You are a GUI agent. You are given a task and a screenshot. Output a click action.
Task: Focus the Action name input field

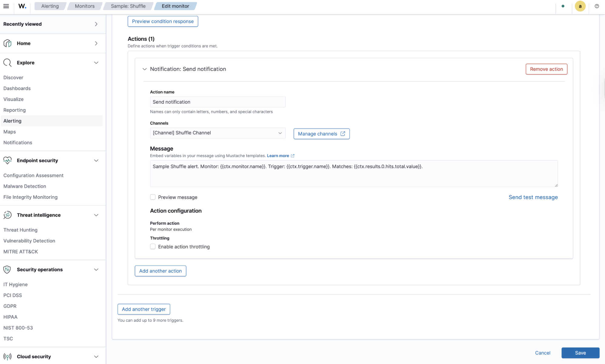coord(218,102)
